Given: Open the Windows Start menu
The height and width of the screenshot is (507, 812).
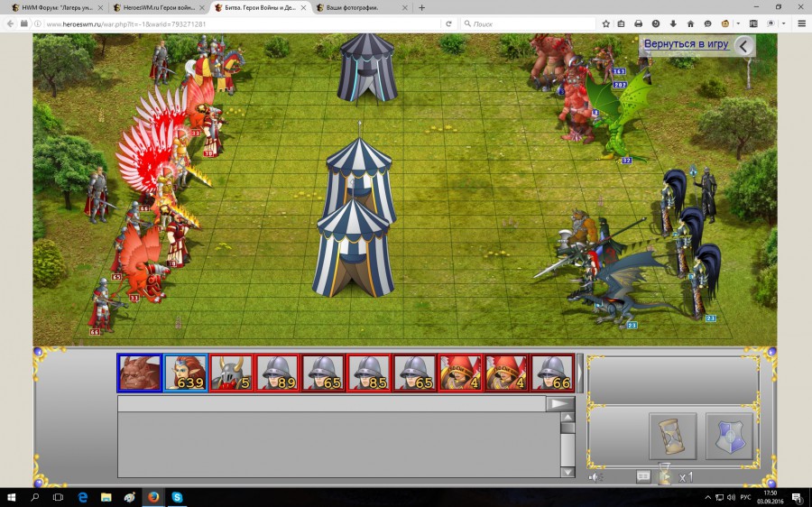Looking at the screenshot, I should (12, 497).
